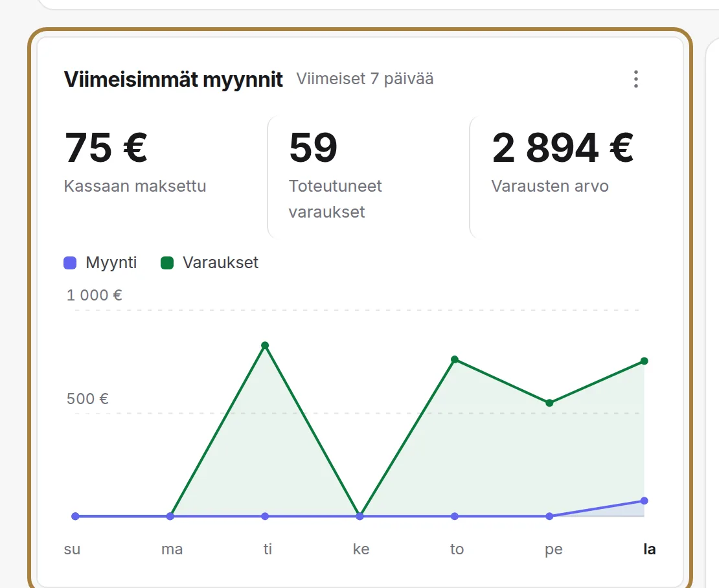Click the blue Myynti point for to
This screenshot has height=588, width=719.
455,516
